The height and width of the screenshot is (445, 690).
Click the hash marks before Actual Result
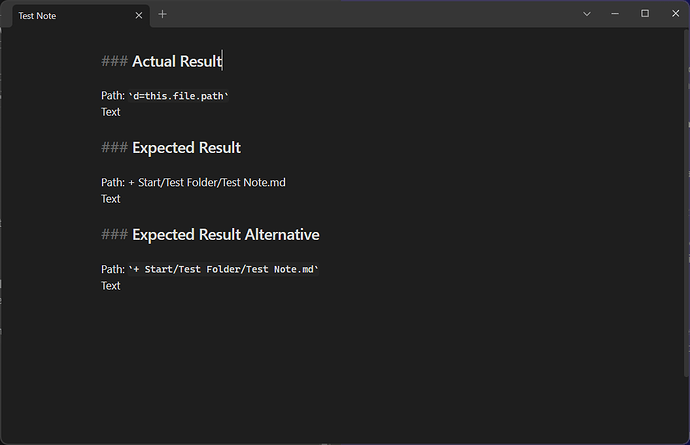[x=114, y=61]
